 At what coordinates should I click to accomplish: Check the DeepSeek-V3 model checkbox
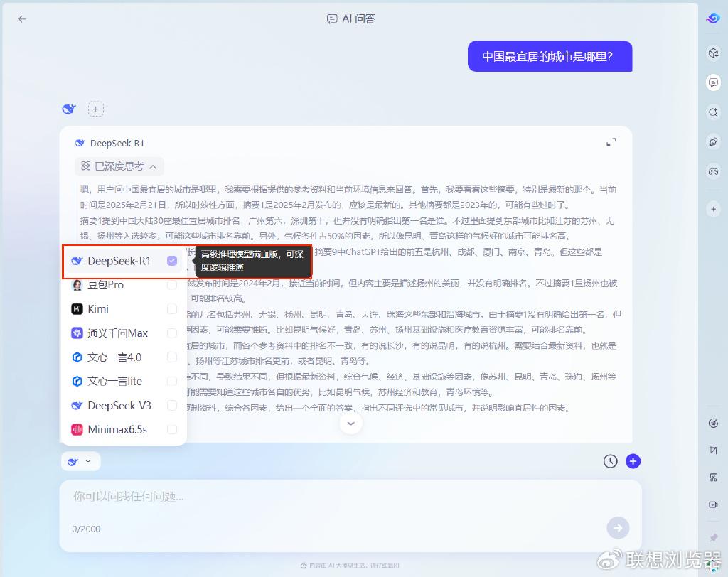click(172, 405)
